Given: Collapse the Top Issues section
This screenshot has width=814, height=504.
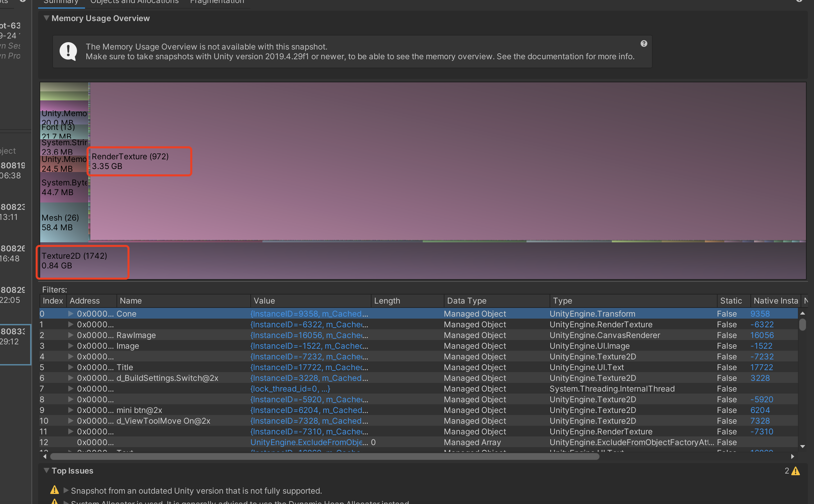Looking at the screenshot, I should 47,471.
